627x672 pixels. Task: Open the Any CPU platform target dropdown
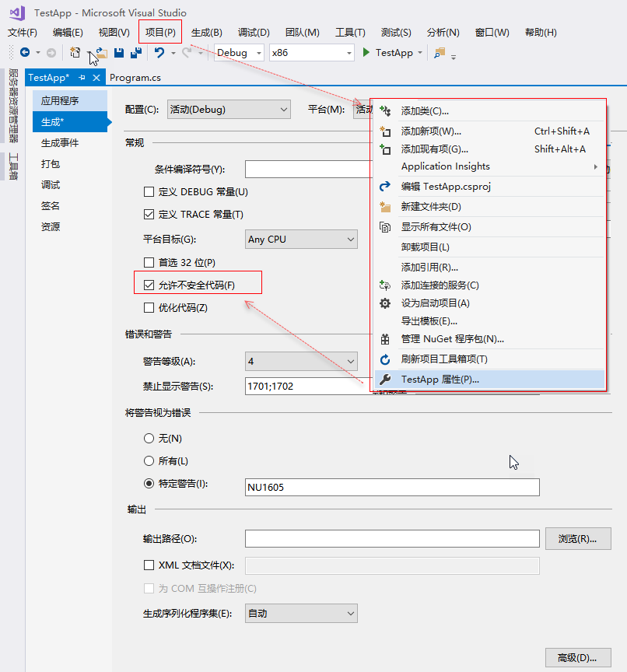(301, 239)
